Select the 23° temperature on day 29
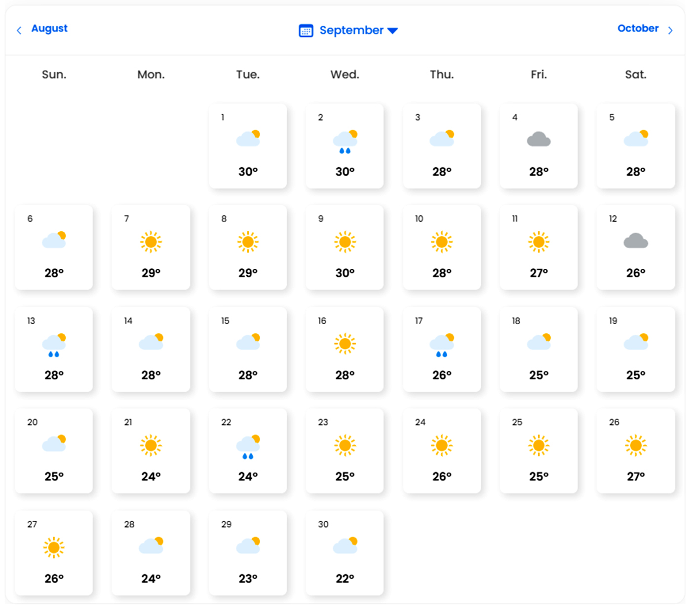The image size is (691, 616). click(x=248, y=579)
